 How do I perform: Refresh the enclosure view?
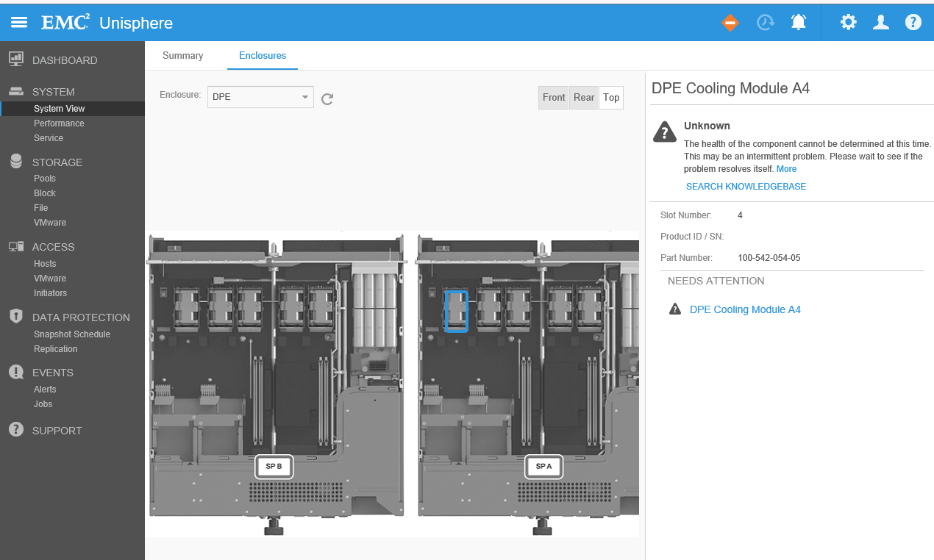pos(327,98)
